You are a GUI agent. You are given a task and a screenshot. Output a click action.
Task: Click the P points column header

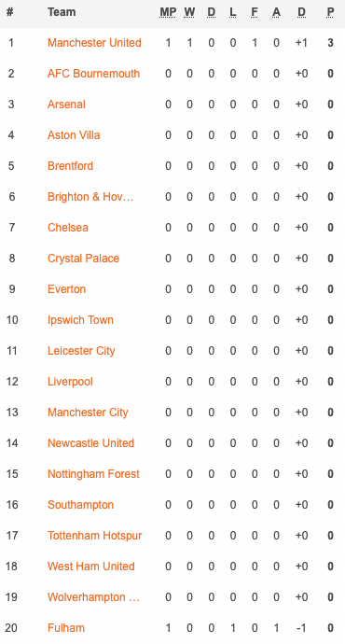pyautogui.click(x=330, y=12)
